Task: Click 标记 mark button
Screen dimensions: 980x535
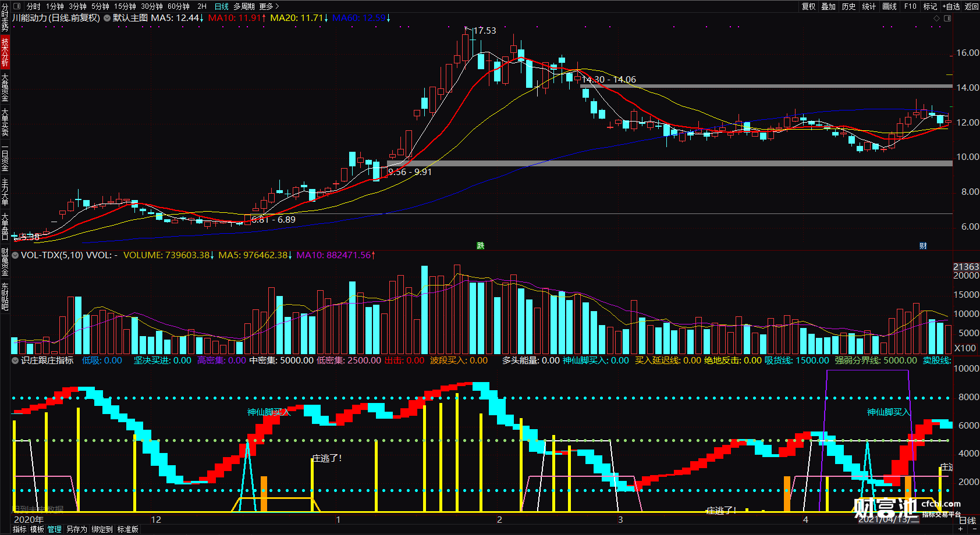Action: click(x=930, y=6)
